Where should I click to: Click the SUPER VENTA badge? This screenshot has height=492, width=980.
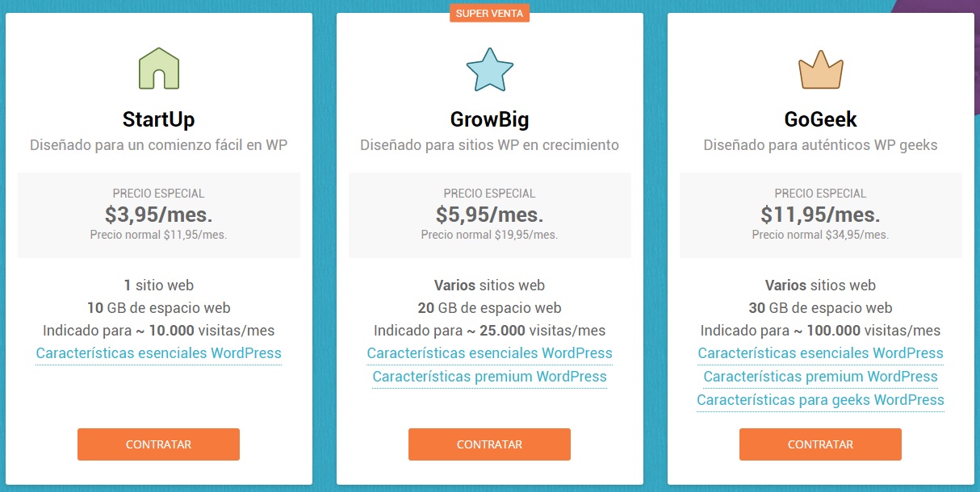[489, 14]
